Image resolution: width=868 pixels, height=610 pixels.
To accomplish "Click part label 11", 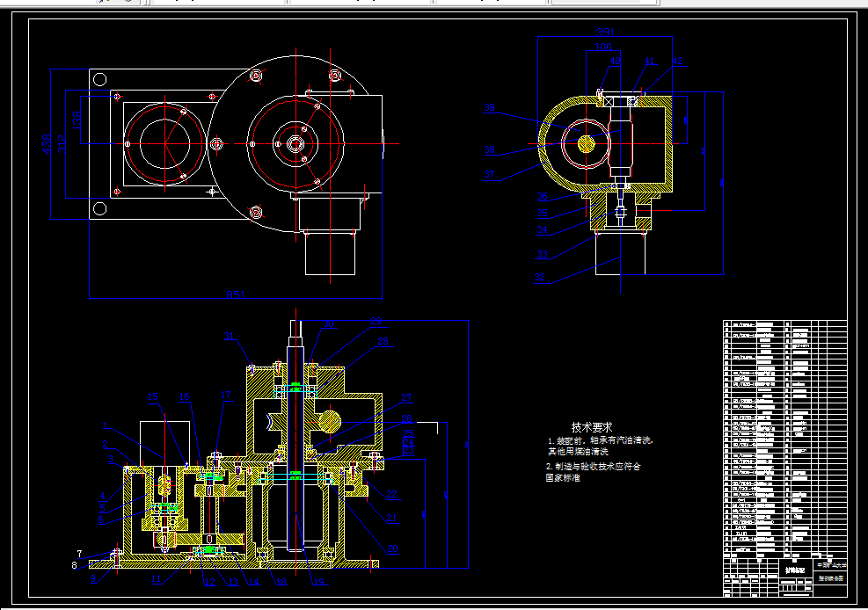I will pos(157,579).
